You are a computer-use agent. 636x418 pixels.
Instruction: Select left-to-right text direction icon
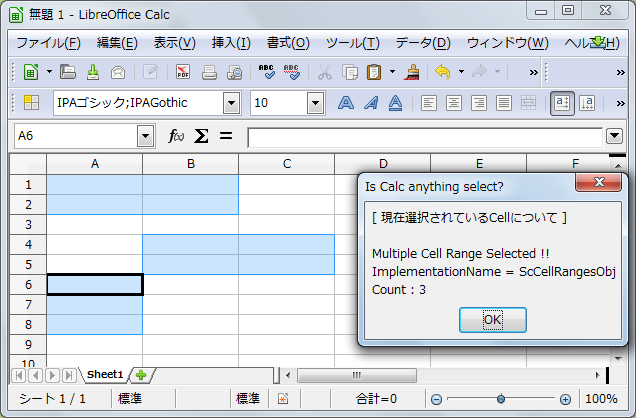click(x=562, y=103)
